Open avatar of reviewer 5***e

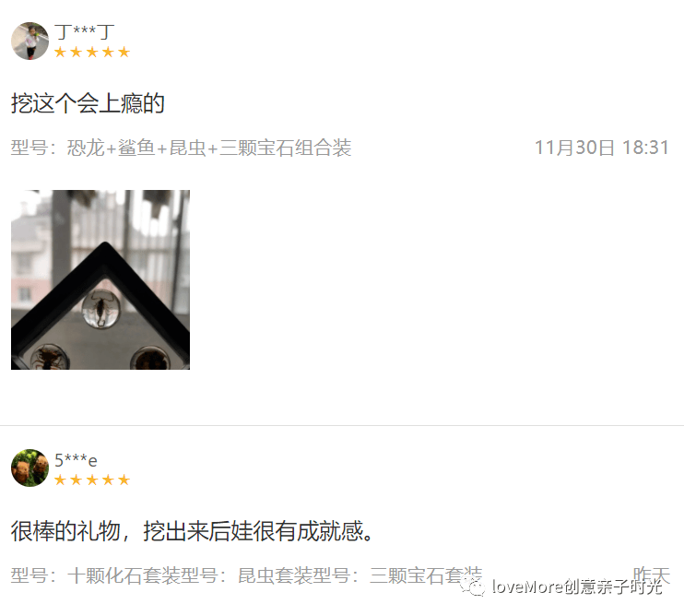(30, 468)
